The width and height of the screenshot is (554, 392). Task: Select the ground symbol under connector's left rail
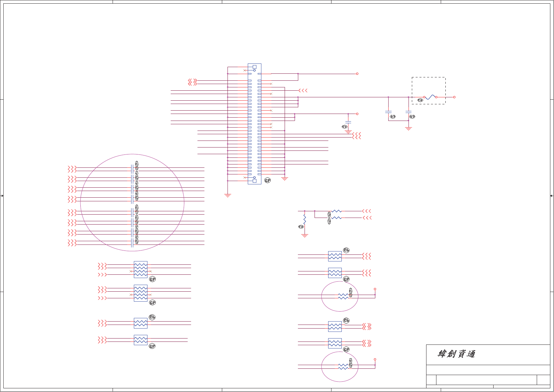[x=228, y=195]
